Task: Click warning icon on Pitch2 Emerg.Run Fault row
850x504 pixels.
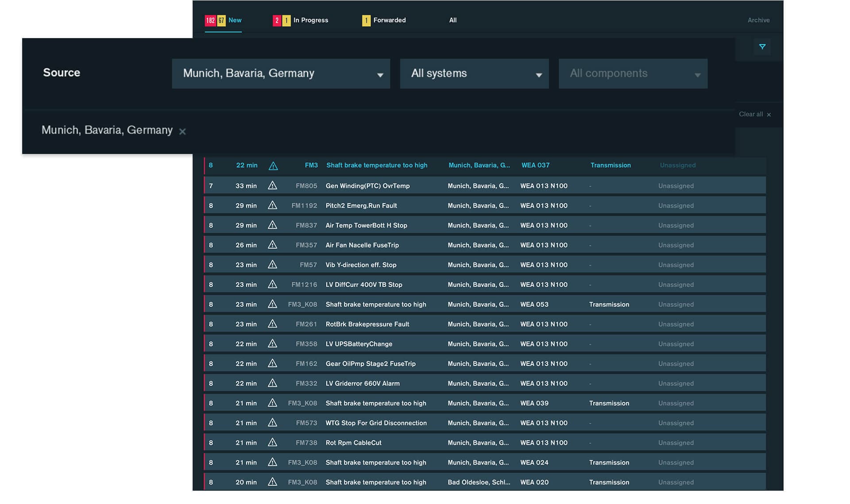Action: [x=272, y=205]
